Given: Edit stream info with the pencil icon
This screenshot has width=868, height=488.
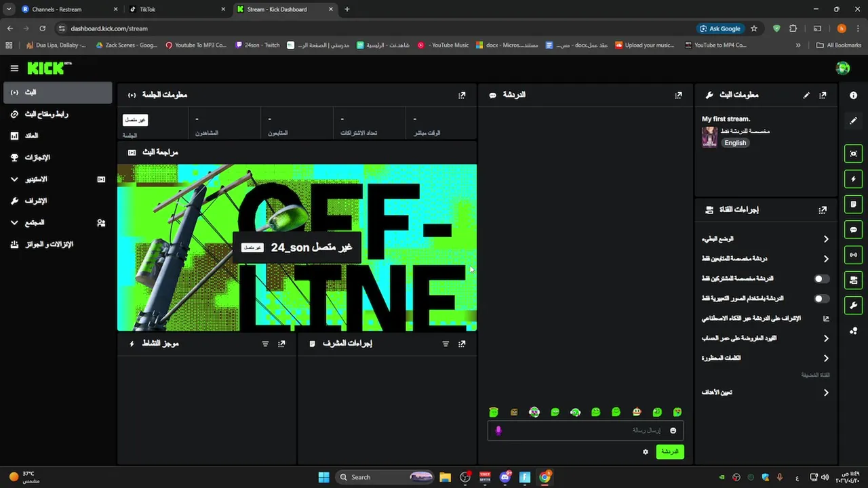Looking at the screenshot, I should (806, 96).
